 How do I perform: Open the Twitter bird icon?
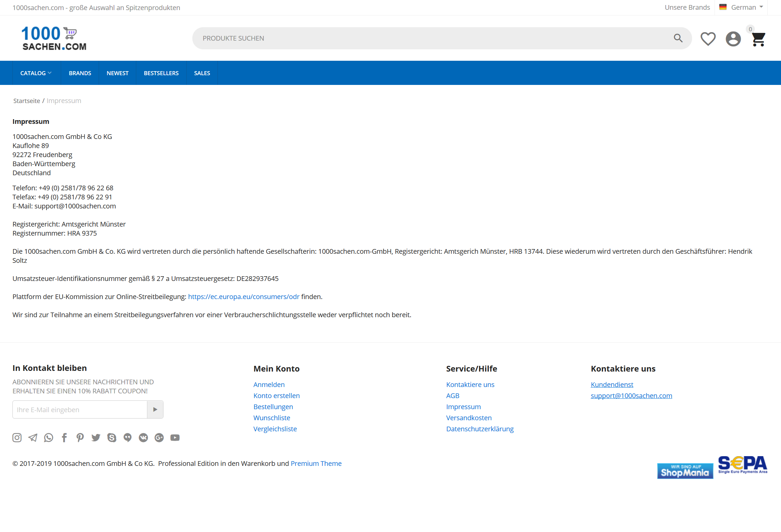tap(96, 437)
